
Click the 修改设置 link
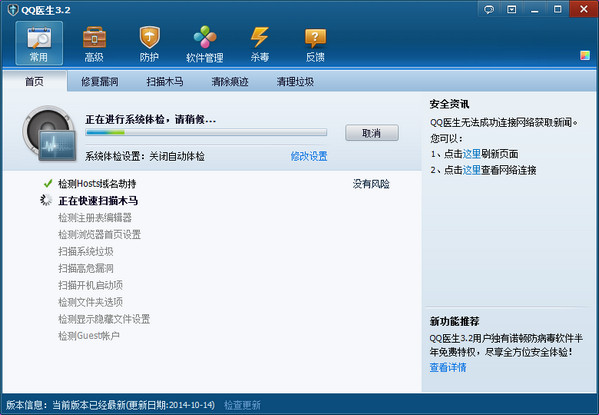tap(309, 156)
